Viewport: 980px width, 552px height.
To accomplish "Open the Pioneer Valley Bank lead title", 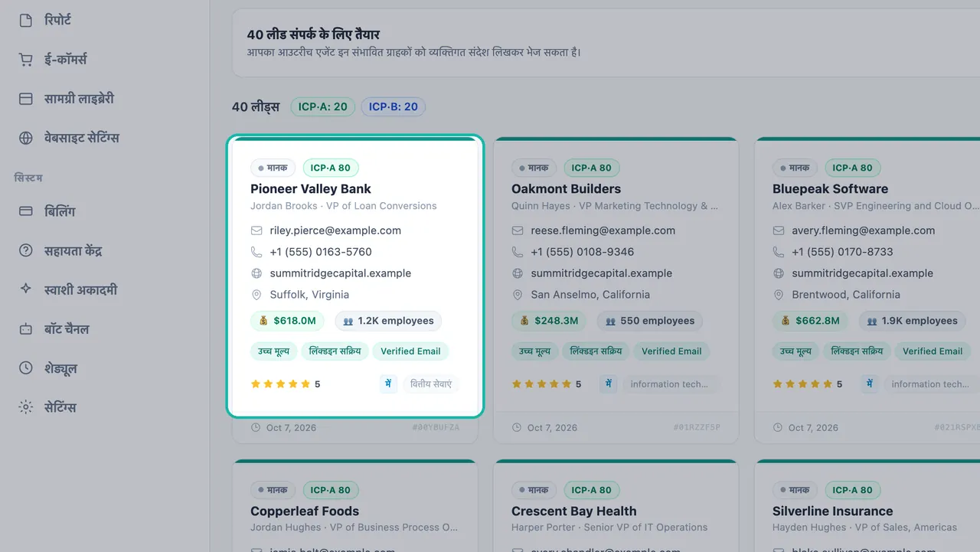I will (311, 189).
